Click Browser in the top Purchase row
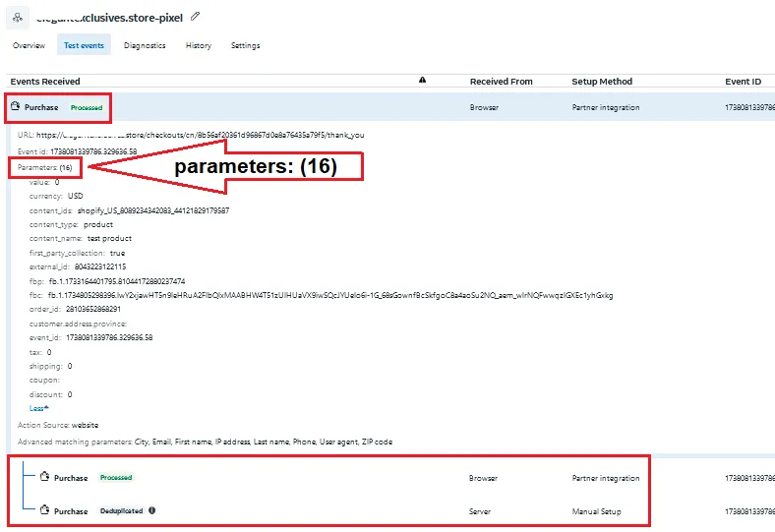The width and height of the screenshot is (775, 532). click(484, 108)
